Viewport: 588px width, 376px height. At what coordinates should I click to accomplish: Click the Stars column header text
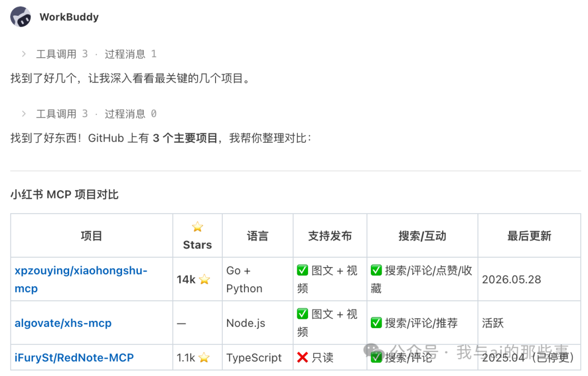197,245
